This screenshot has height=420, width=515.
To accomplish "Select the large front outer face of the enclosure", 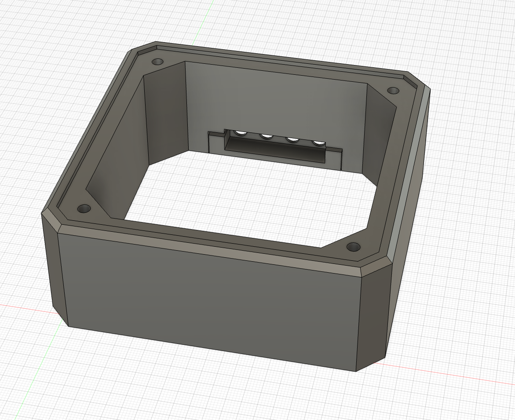I will pyautogui.click(x=210, y=302).
